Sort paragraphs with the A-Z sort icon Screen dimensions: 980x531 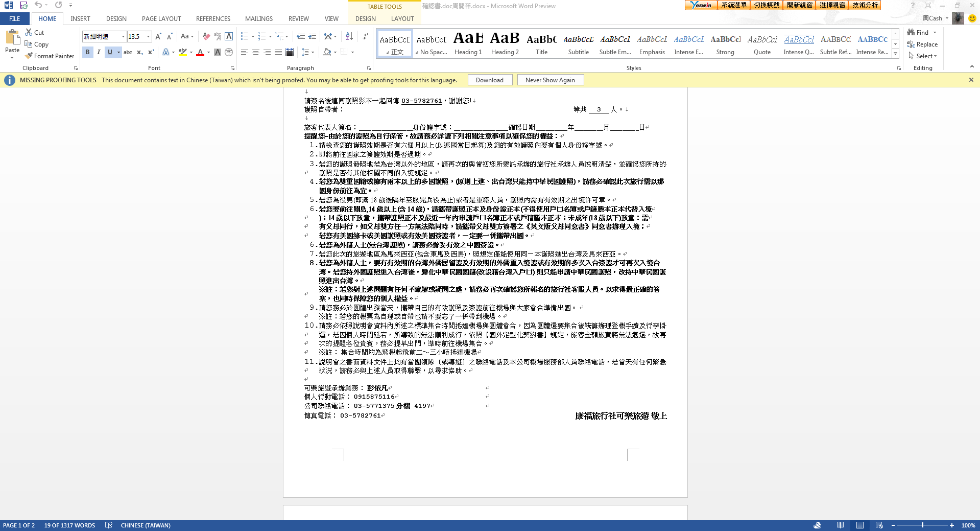coord(349,36)
